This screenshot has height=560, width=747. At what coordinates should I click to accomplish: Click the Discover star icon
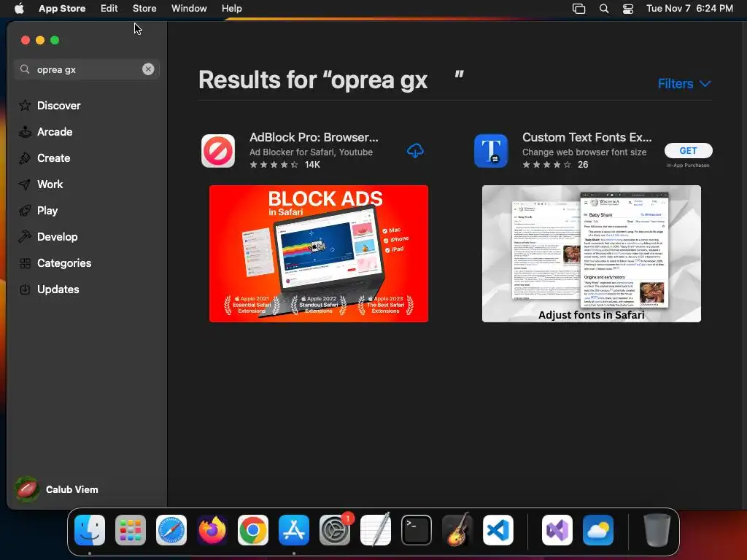click(25, 105)
